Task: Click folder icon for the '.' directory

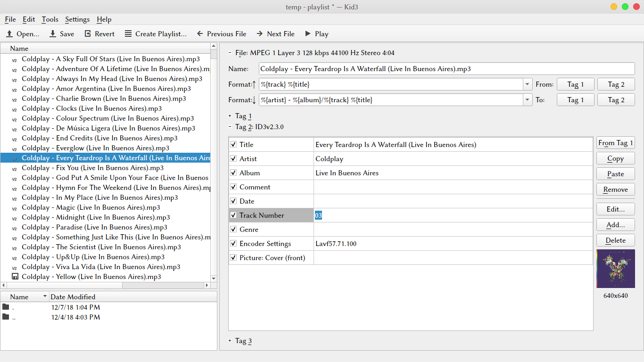Action: [6, 307]
